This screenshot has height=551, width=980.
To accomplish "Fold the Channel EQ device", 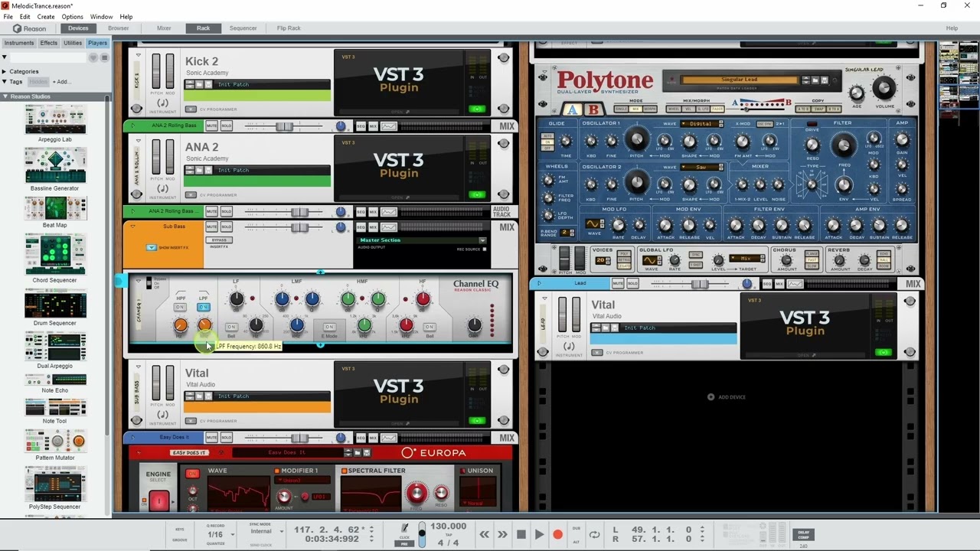I will pos(139,282).
